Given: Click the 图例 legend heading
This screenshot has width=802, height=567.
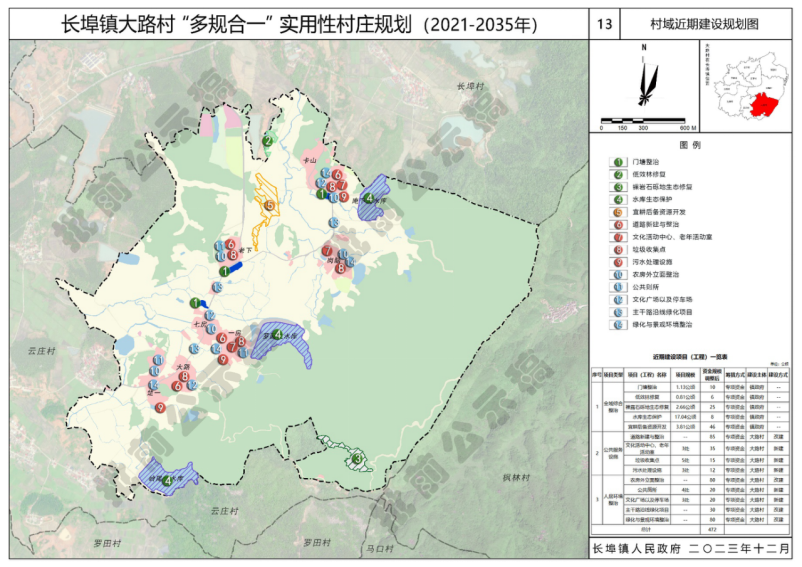Looking at the screenshot, I should pos(691,145).
